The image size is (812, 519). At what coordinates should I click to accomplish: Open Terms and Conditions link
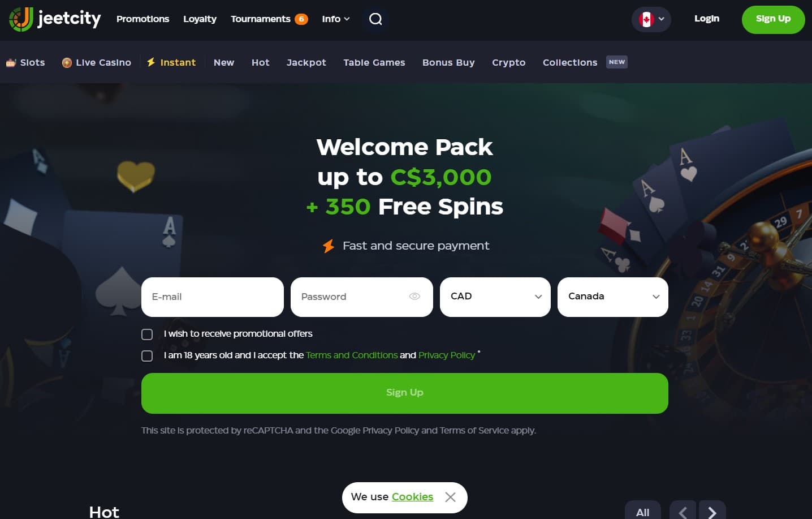352,355
